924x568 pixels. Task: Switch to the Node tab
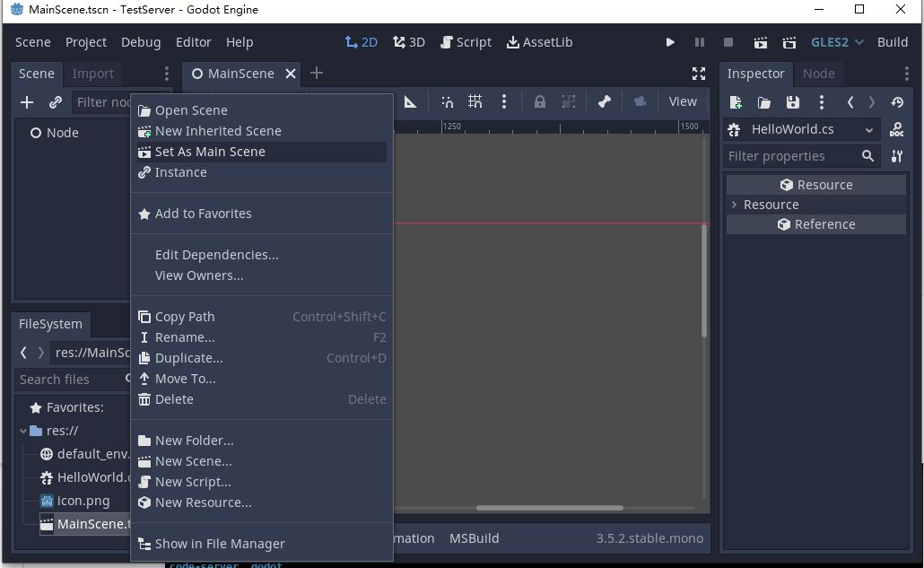click(x=818, y=74)
